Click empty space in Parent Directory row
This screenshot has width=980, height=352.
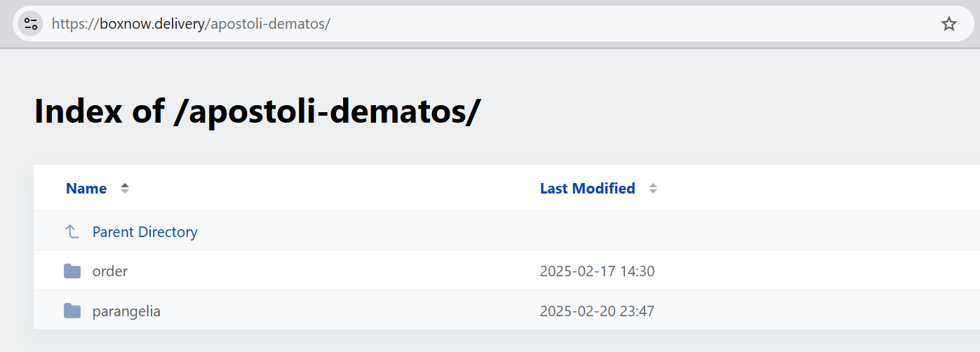pyautogui.click(x=589, y=231)
